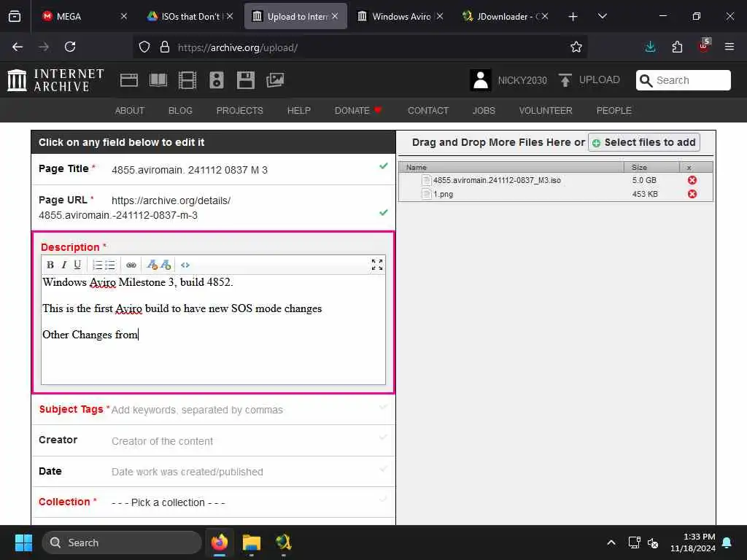Show hidden system tray icons
Viewport: 747px width, 560px height.
click(x=611, y=542)
